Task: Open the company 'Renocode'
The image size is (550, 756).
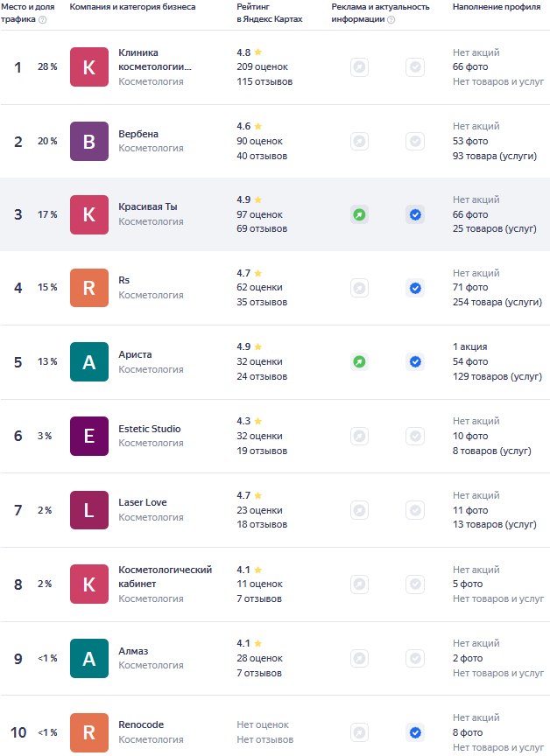Action: pos(141,724)
